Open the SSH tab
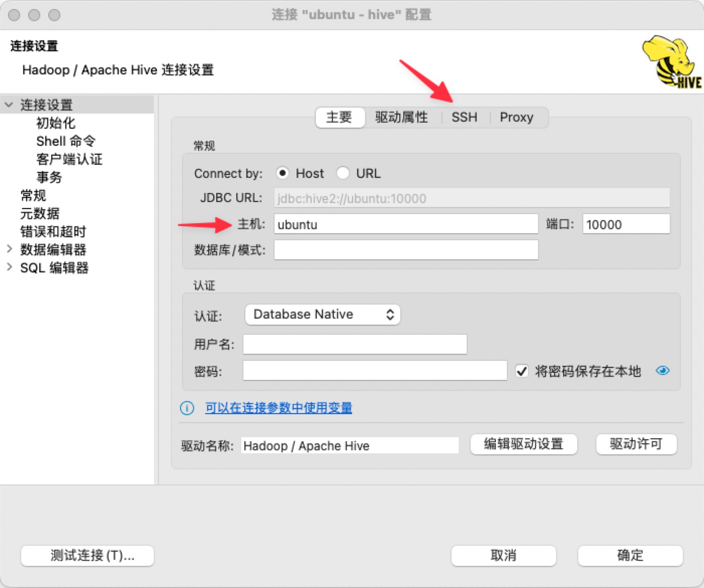Image resolution: width=704 pixels, height=588 pixels. click(x=464, y=118)
